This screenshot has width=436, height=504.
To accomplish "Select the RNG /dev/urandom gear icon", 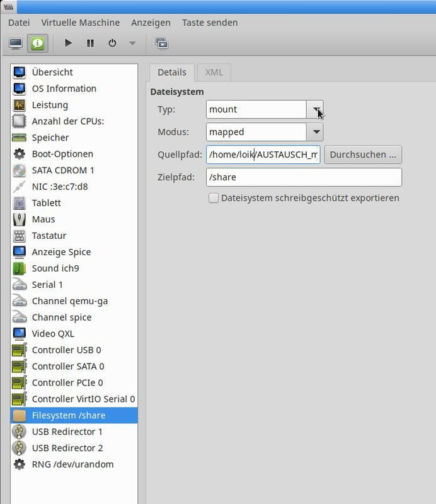I will click(x=20, y=464).
